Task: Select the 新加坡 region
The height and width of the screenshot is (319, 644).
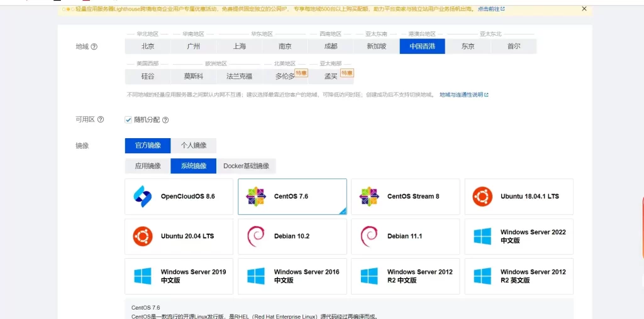Action: (377, 46)
